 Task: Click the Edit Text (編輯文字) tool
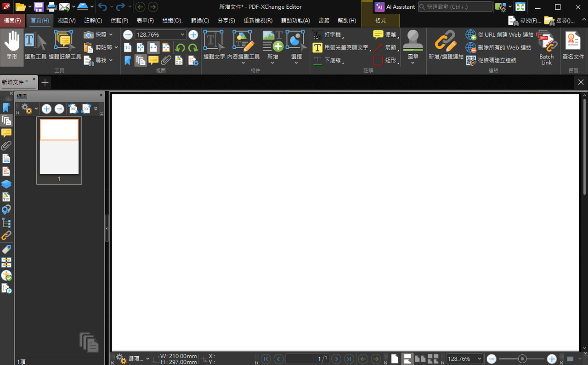point(214,47)
